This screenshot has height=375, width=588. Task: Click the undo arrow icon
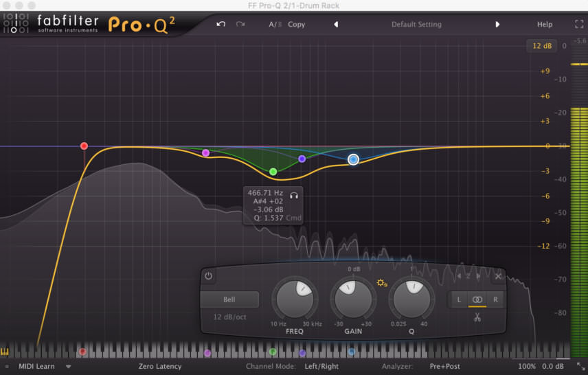[221, 24]
